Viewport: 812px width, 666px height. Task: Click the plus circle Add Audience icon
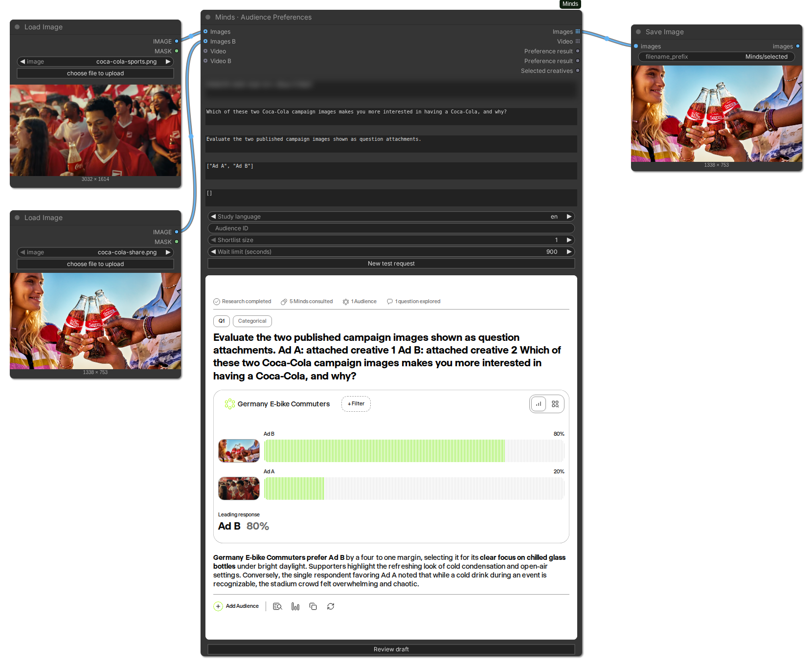click(218, 606)
